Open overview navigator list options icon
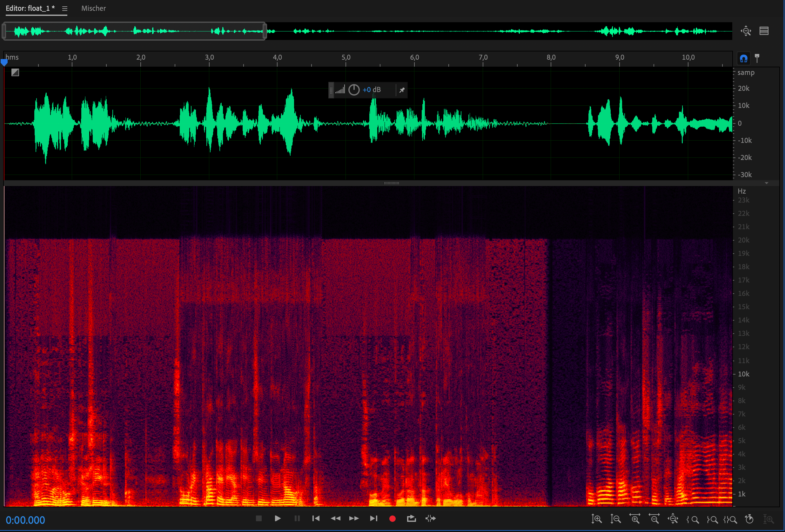The width and height of the screenshot is (785, 532). pos(764,31)
